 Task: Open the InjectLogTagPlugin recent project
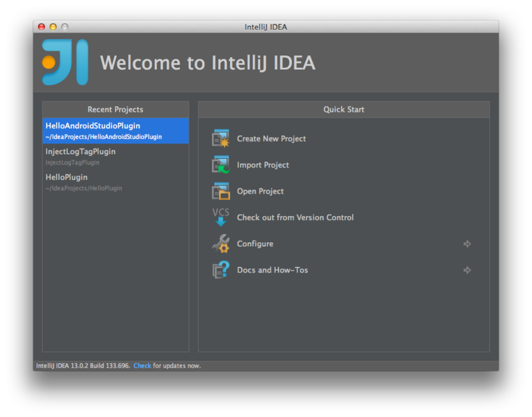pos(115,156)
